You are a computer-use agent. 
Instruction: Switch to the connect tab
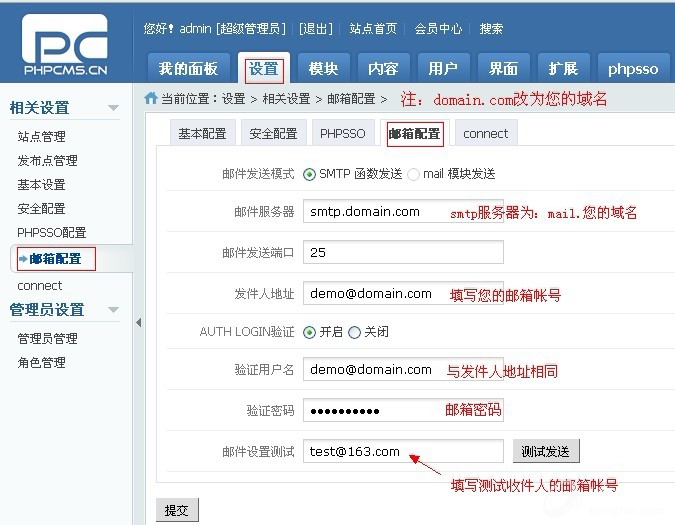(485, 133)
